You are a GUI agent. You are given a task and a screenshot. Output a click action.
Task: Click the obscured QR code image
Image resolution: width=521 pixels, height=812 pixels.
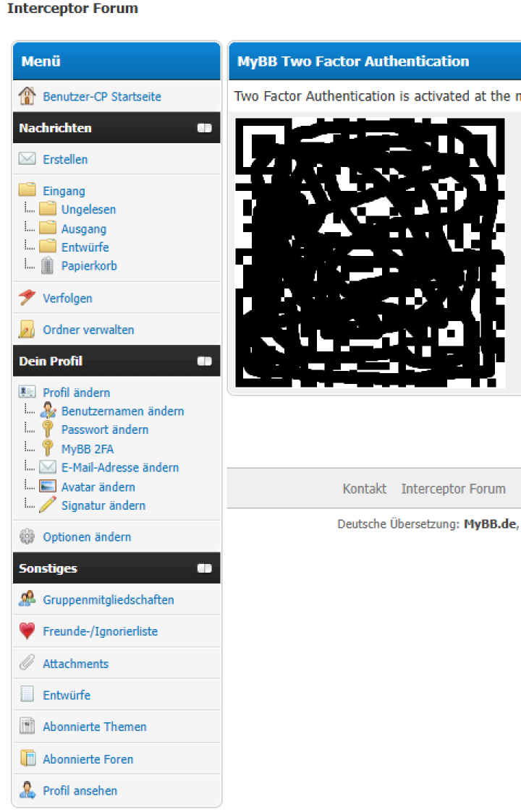pos(370,253)
